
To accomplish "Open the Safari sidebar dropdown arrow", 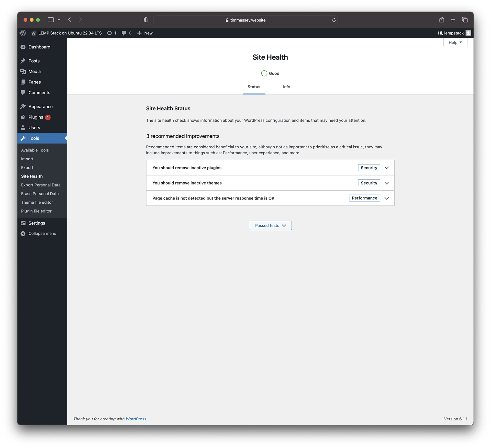I will 59,20.
